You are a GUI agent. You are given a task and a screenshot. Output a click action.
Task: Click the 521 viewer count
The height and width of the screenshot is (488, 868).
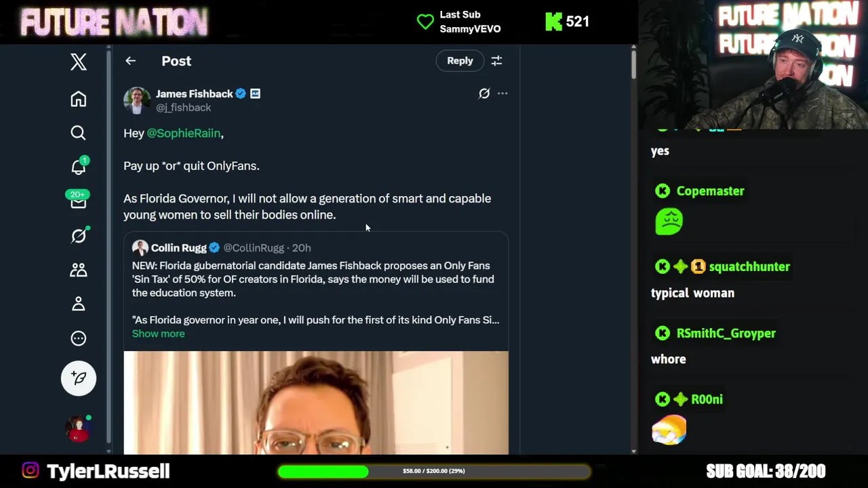coord(577,22)
